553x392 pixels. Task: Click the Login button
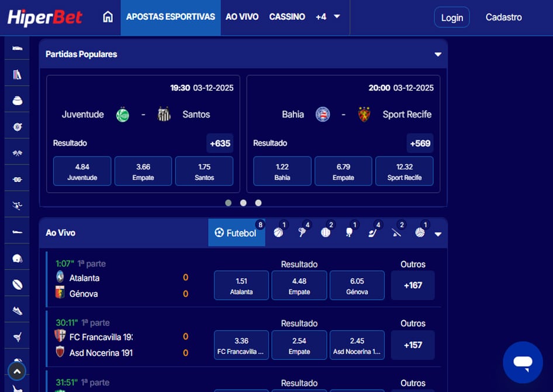451,17
